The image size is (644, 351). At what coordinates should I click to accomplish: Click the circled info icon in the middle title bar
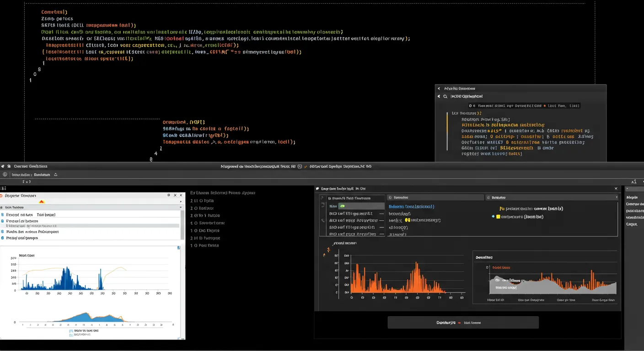click(300, 167)
